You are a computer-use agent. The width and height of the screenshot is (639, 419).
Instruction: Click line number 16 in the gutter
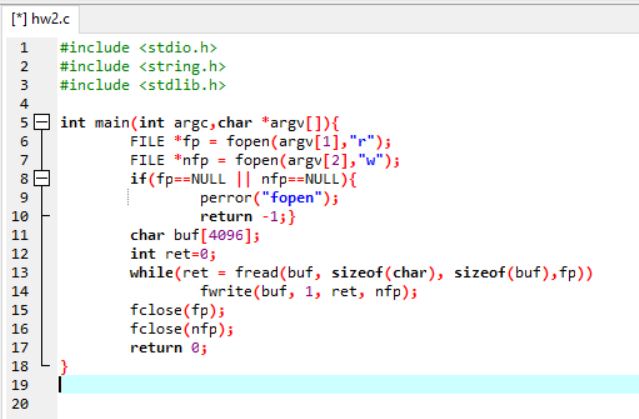click(20, 329)
